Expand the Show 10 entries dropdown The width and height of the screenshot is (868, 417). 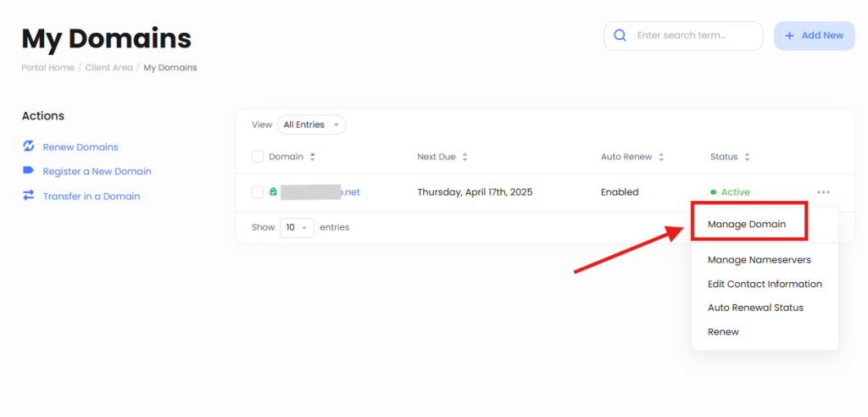pos(298,227)
